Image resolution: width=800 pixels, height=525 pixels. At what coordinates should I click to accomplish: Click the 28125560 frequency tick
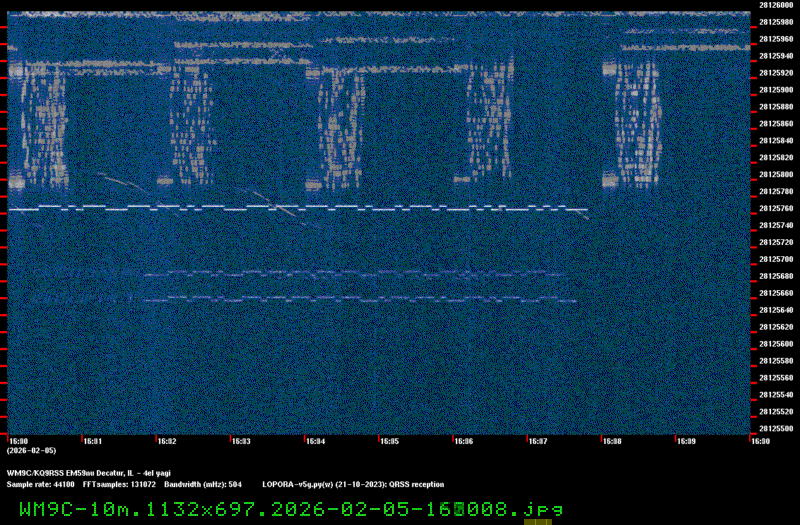pos(776,378)
